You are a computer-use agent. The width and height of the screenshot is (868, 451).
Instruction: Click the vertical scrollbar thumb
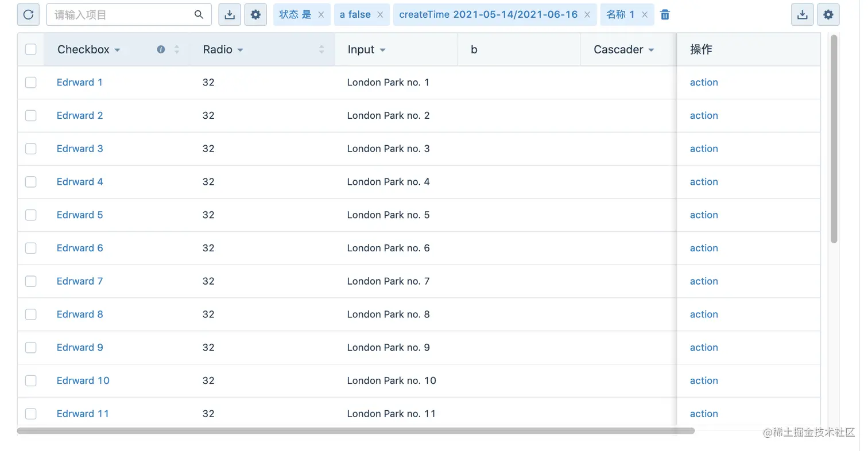tap(834, 139)
